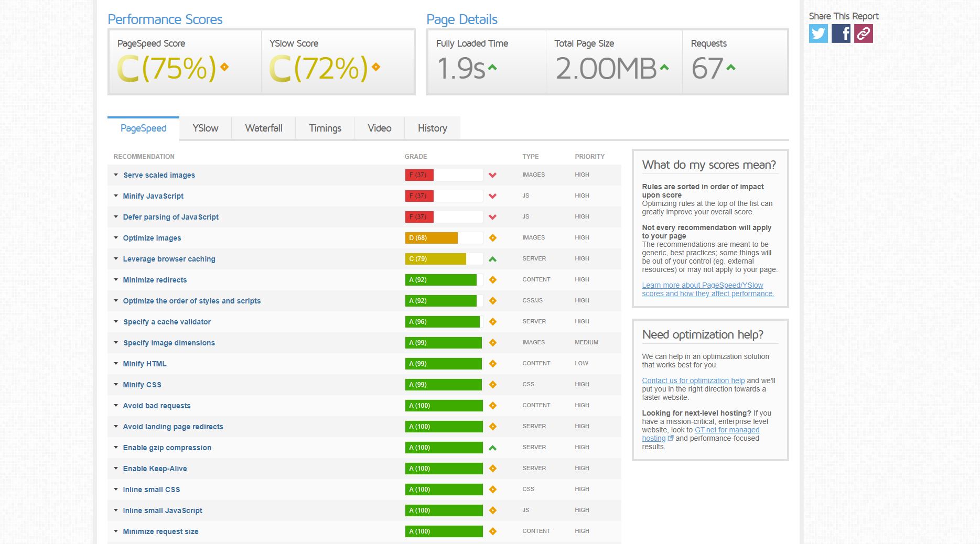Click orange diamond icon for Avoid landing page redirects
The image size is (980, 544).
(x=492, y=427)
